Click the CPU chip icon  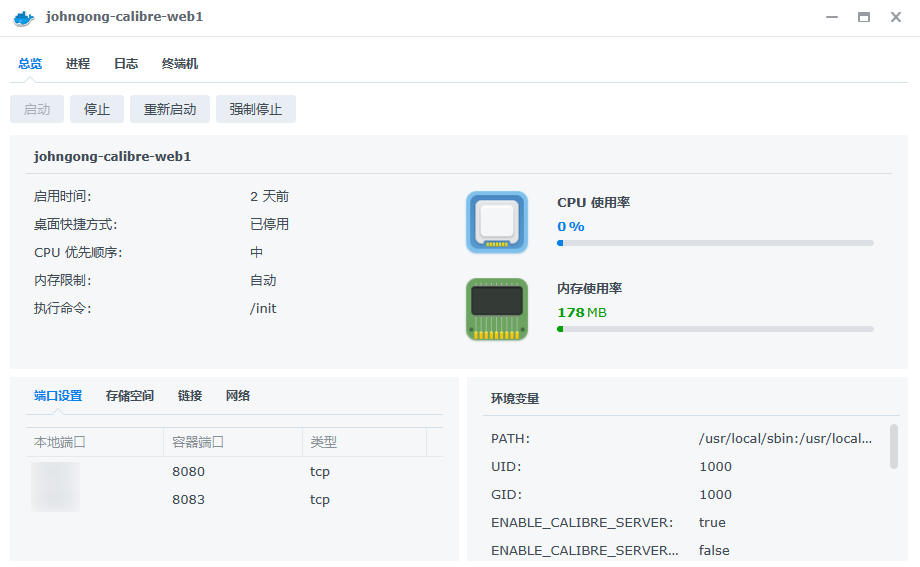[x=497, y=222]
